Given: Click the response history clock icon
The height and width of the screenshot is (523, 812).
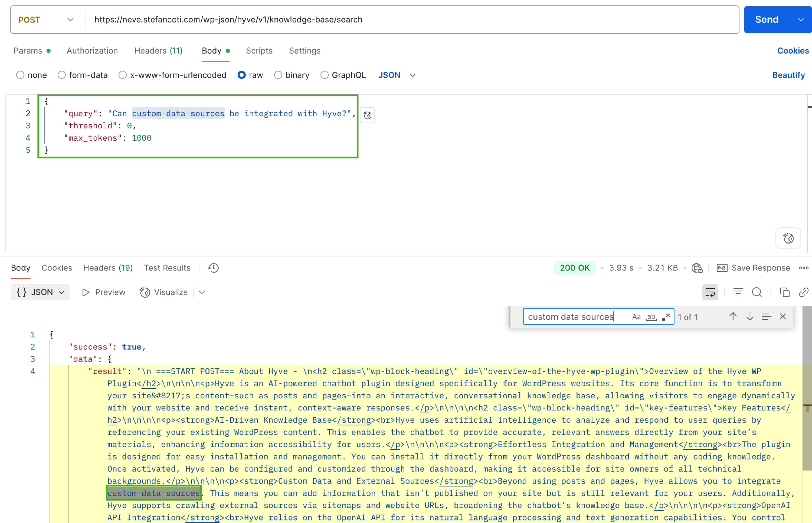Looking at the screenshot, I should [213, 268].
